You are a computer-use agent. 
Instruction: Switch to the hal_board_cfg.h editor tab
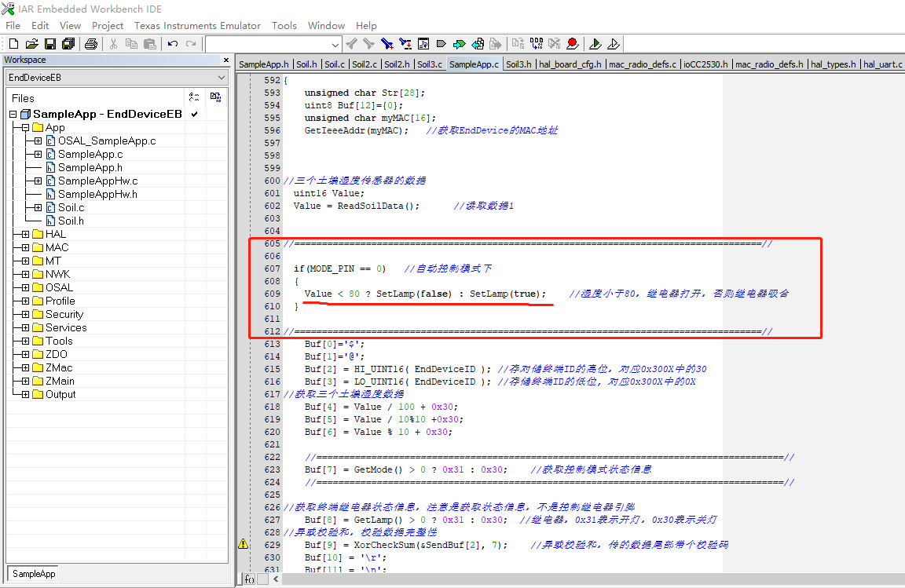point(570,64)
